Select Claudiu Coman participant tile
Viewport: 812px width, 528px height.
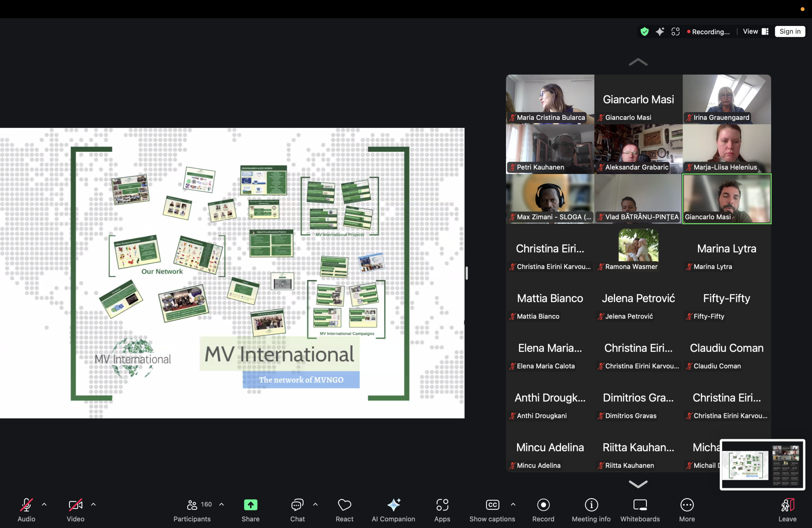click(x=727, y=348)
